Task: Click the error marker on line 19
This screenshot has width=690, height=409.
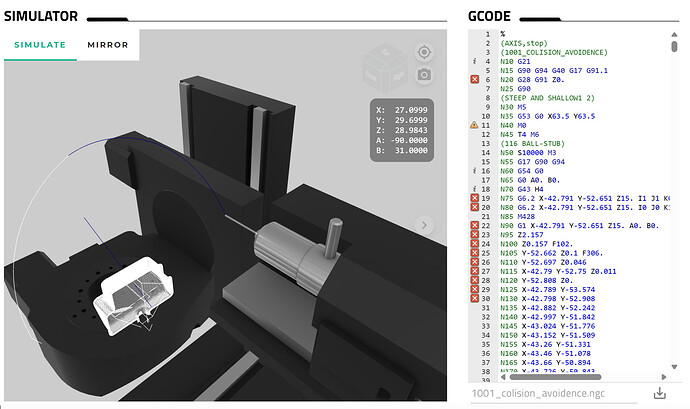Action: [x=474, y=199]
